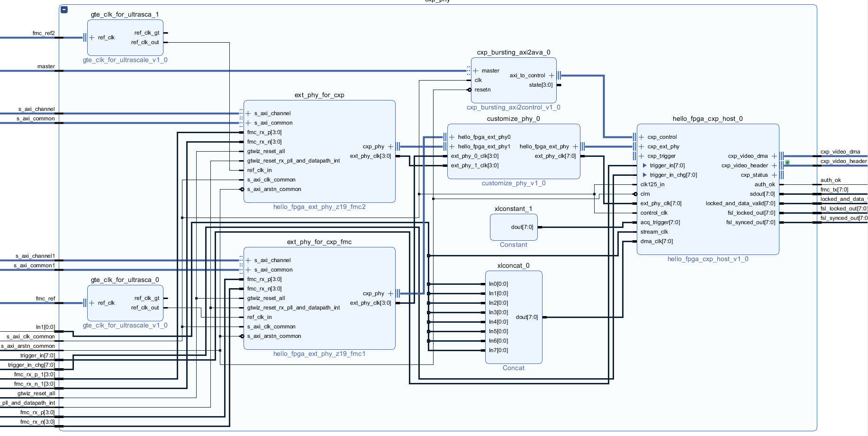Expand hello_fpga_ext_phy0 interface plus
This screenshot has width=868, height=436.
coord(452,137)
